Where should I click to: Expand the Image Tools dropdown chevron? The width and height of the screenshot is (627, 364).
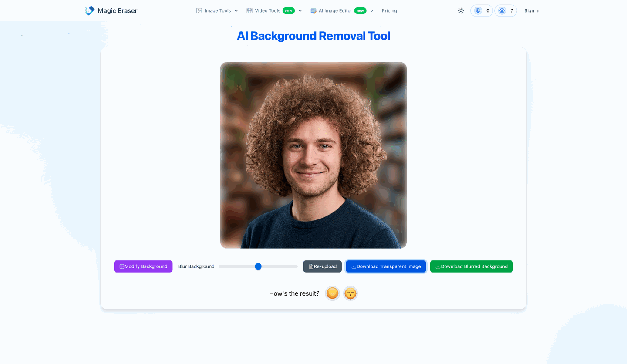[x=236, y=11]
